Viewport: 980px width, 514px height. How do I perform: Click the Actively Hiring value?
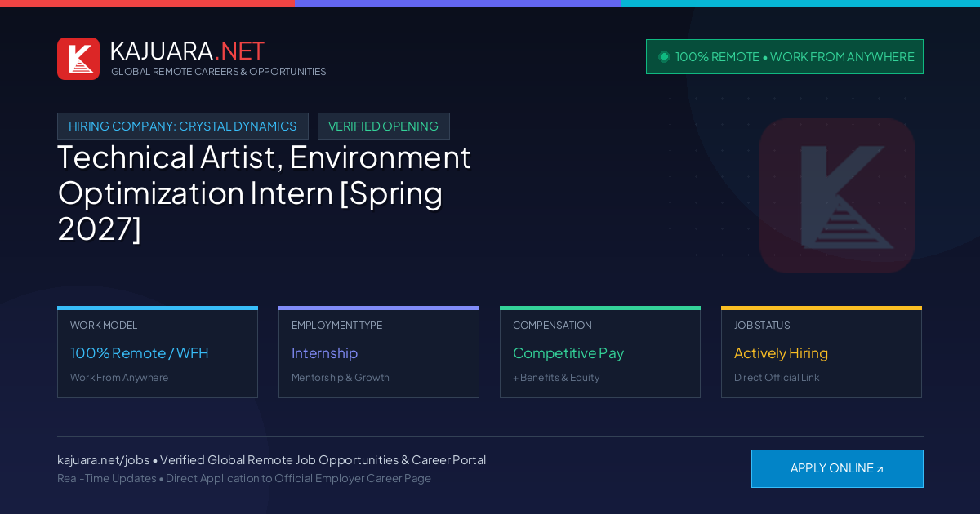(x=781, y=353)
